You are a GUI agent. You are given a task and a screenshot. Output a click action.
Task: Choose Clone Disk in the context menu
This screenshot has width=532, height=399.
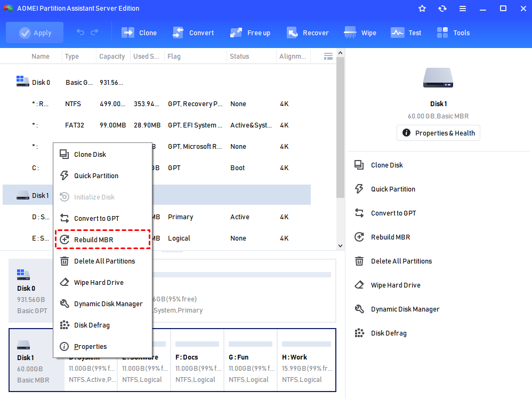coord(102,155)
